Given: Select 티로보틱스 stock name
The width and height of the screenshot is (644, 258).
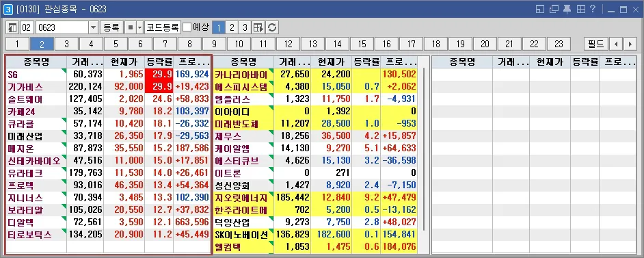Looking at the screenshot, I should [x=29, y=235].
